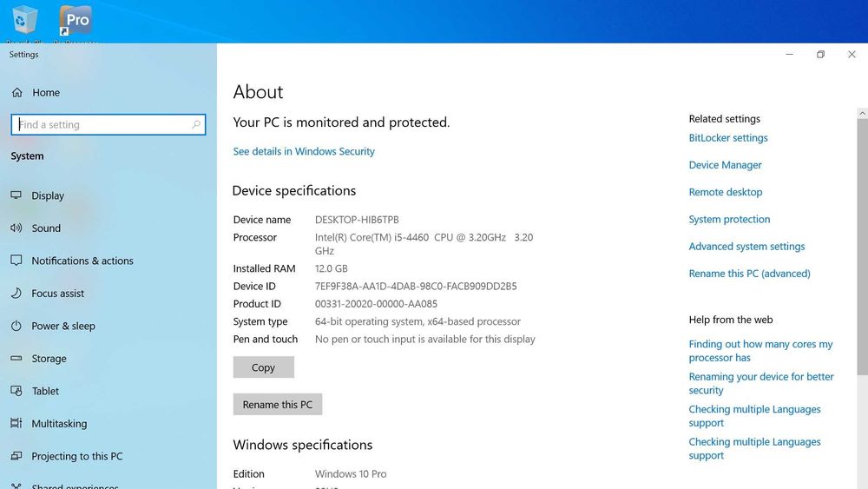Viewport: 868px width, 489px height.
Task: Open See details in Windows Security
Action: pyautogui.click(x=304, y=151)
